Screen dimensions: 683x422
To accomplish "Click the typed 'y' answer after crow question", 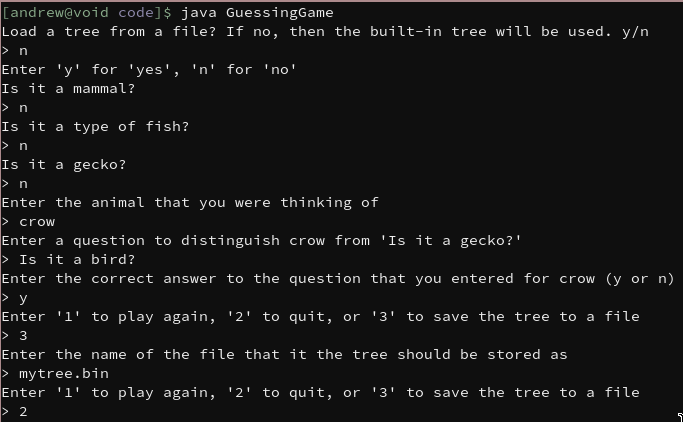I will pos(23,299).
